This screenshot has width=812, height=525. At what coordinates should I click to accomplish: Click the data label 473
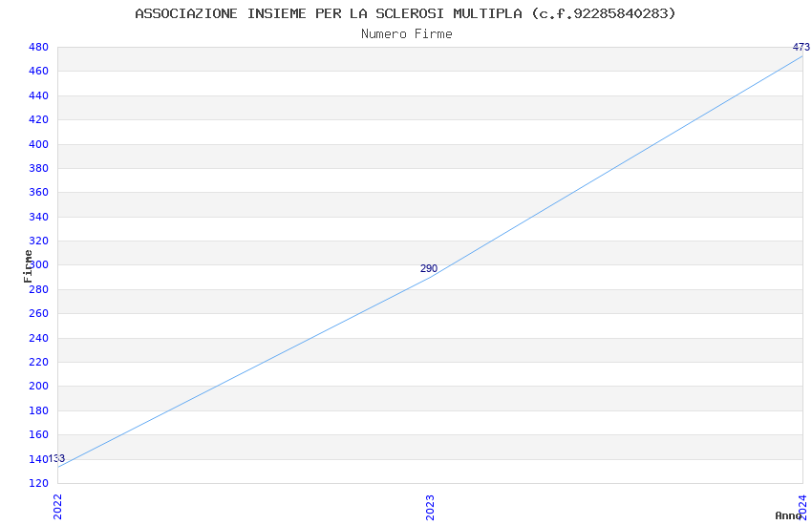[x=801, y=47]
